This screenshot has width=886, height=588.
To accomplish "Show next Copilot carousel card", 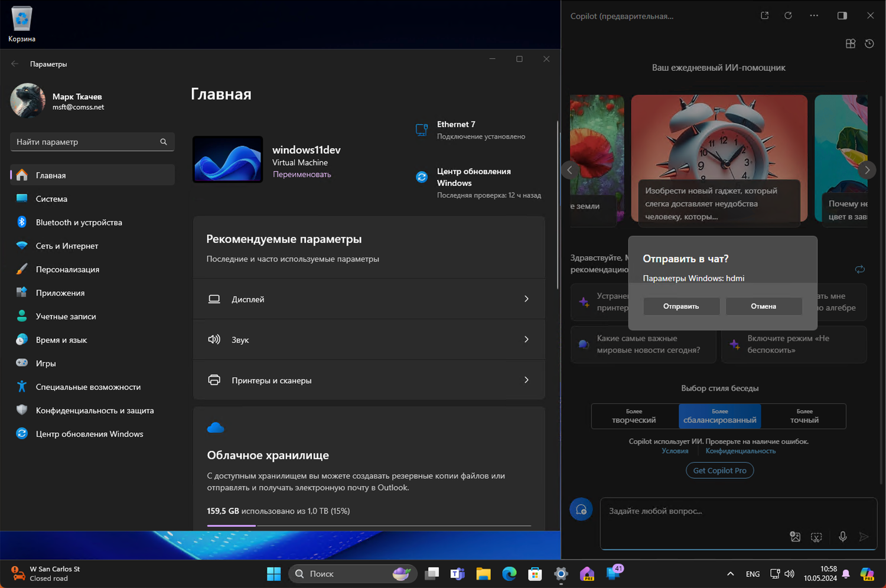I will (867, 170).
